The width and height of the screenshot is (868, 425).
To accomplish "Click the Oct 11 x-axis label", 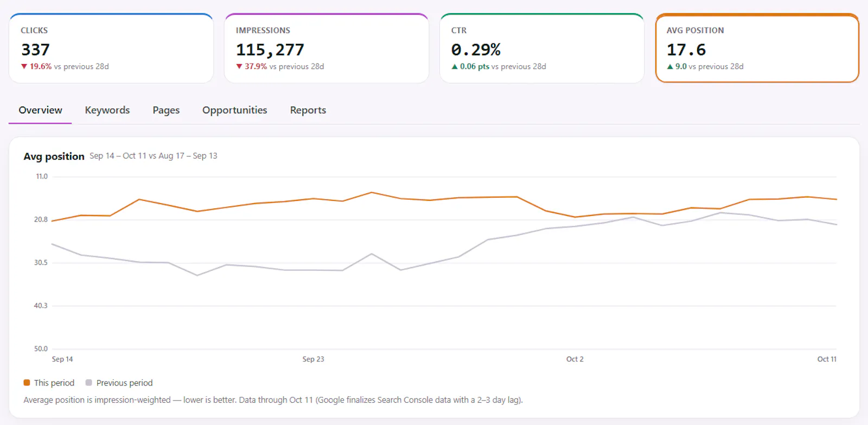I will [827, 359].
